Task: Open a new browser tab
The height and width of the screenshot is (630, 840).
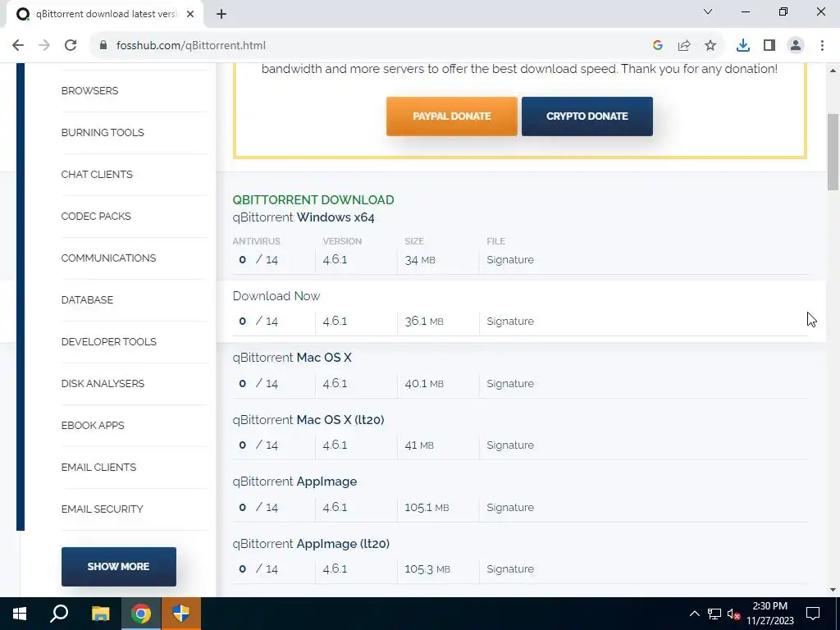Action: pos(221,14)
